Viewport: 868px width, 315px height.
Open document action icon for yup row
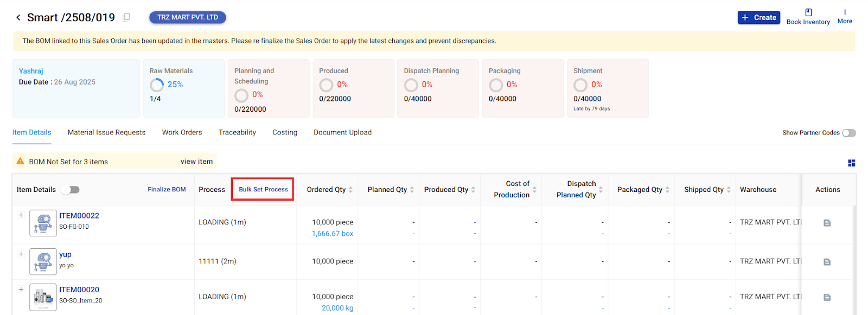click(x=827, y=262)
